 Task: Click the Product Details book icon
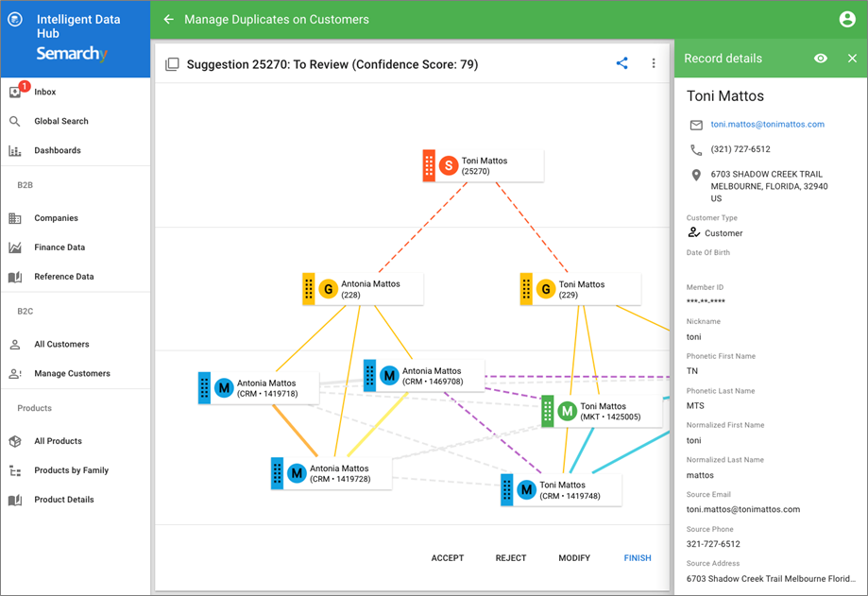[x=15, y=500]
